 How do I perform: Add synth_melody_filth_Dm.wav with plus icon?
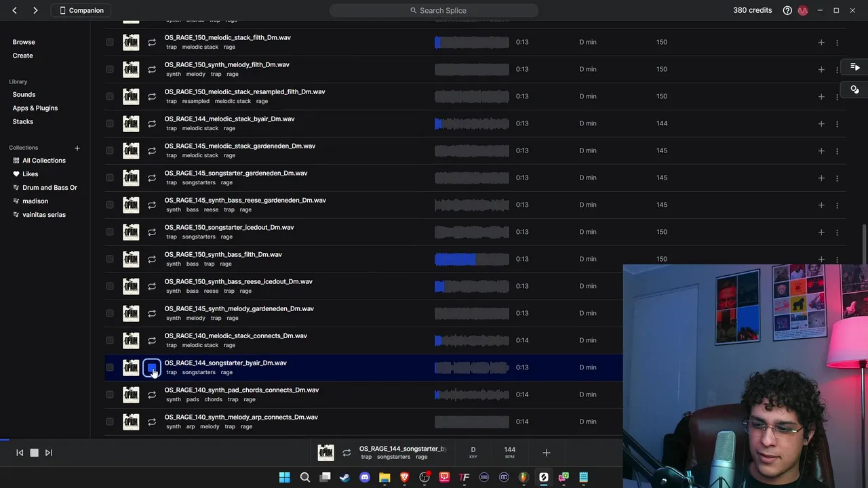[821, 69]
